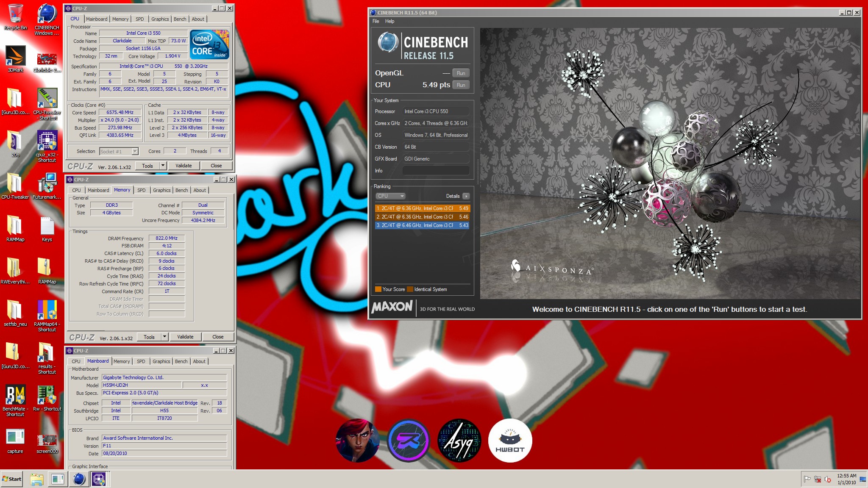Switch to Mainboard tab in top CPU-Z window
868x488 pixels.
point(97,19)
